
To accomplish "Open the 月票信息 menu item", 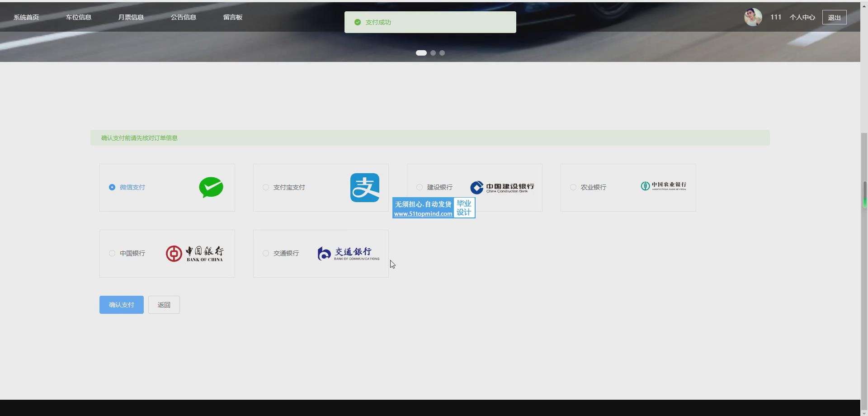I will click(x=131, y=17).
